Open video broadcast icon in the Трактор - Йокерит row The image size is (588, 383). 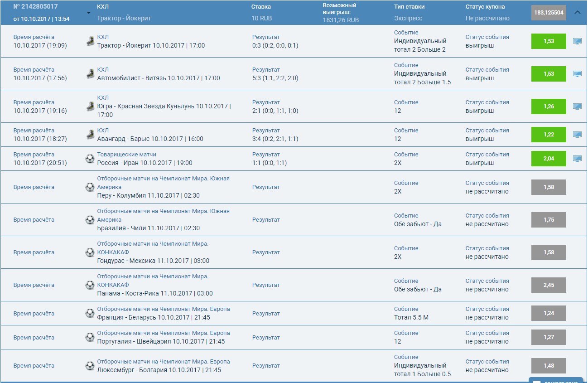pyautogui.click(x=578, y=41)
